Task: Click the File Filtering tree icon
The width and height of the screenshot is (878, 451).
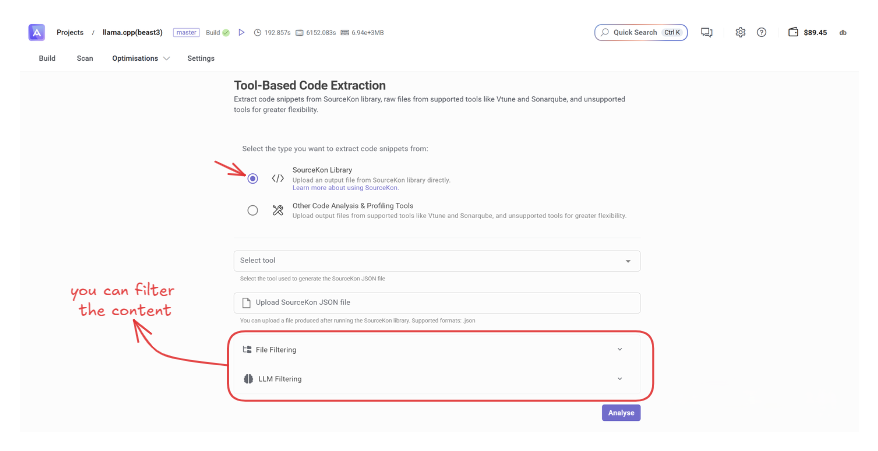Action: [247, 350]
